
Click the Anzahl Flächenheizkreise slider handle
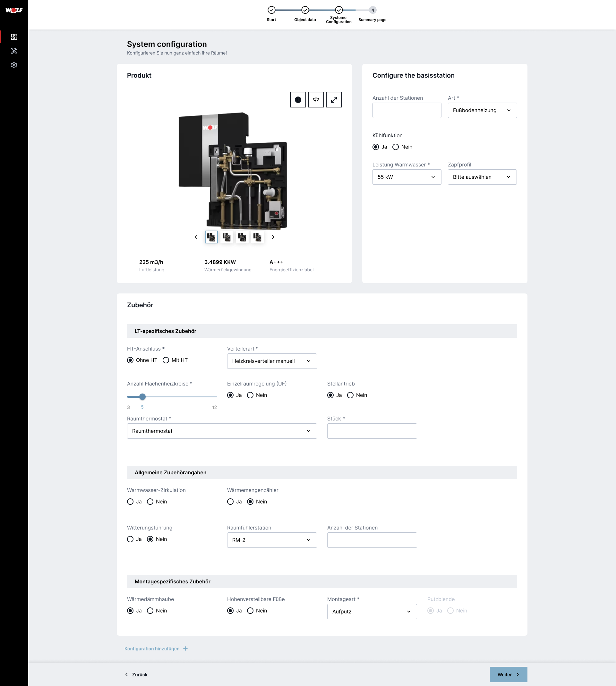pyautogui.click(x=142, y=397)
